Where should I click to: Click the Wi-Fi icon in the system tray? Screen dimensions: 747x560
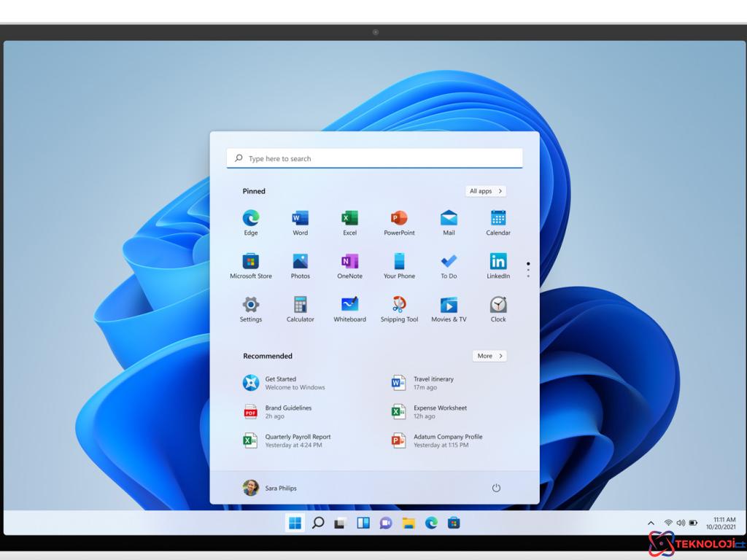click(667, 522)
